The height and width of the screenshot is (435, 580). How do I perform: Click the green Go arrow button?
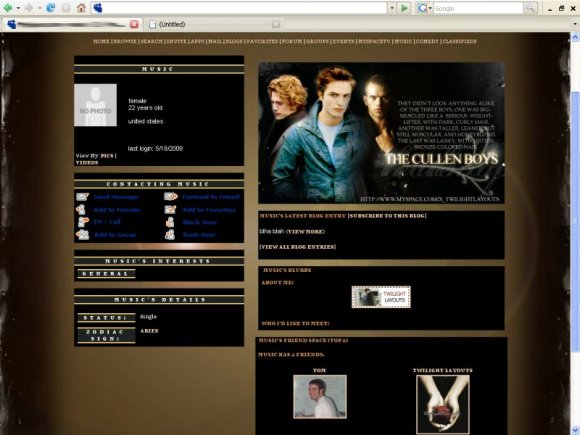404,8
